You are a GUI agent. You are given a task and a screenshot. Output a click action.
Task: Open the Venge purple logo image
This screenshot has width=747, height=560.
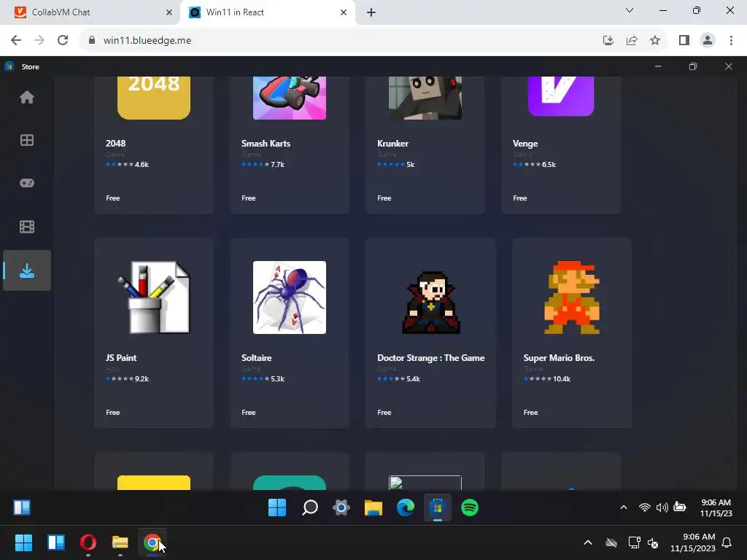[x=561, y=96]
